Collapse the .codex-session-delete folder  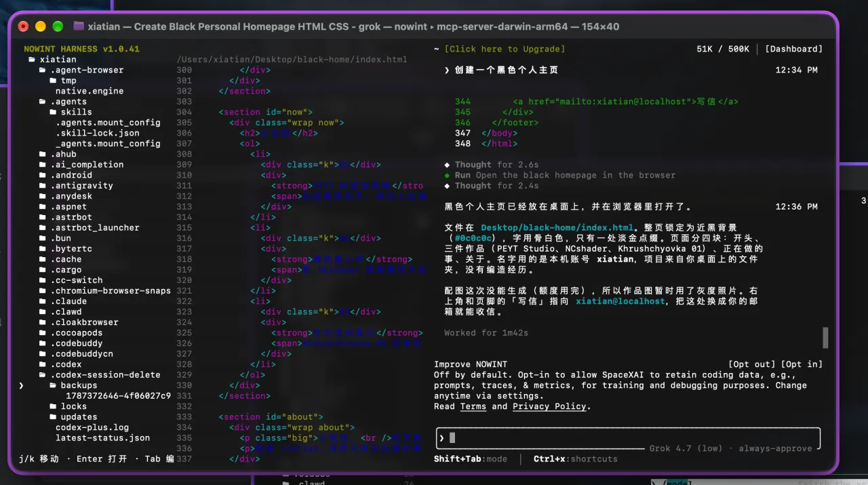pyautogui.click(x=43, y=375)
